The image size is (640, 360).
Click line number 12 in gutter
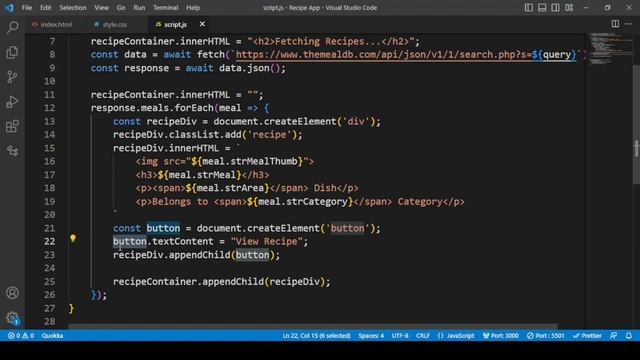pyautogui.click(x=49, y=108)
